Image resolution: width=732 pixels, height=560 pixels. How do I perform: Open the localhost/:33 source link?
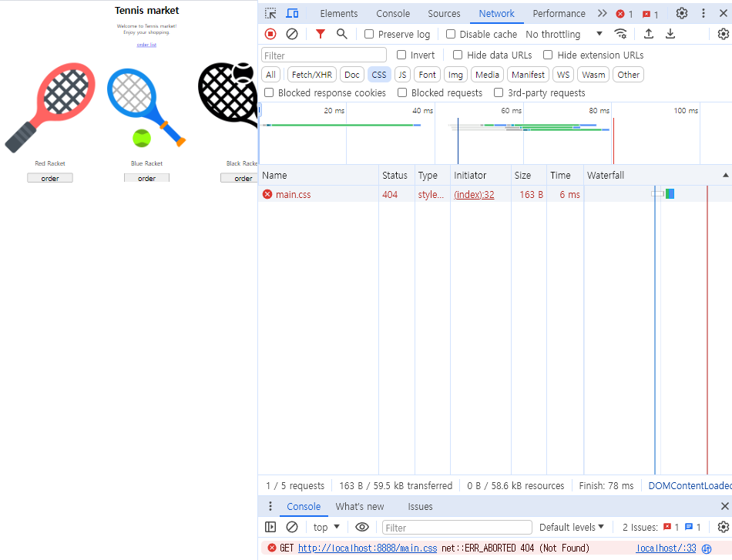(666, 548)
